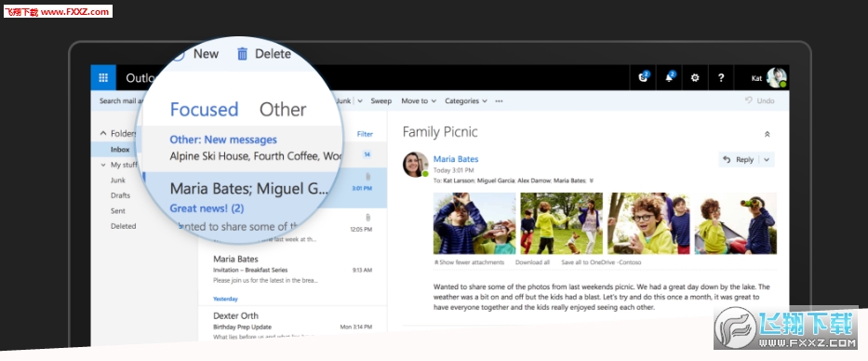Open the Deleted folder
Viewport: 868px width, 361px height.
point(123,226)
